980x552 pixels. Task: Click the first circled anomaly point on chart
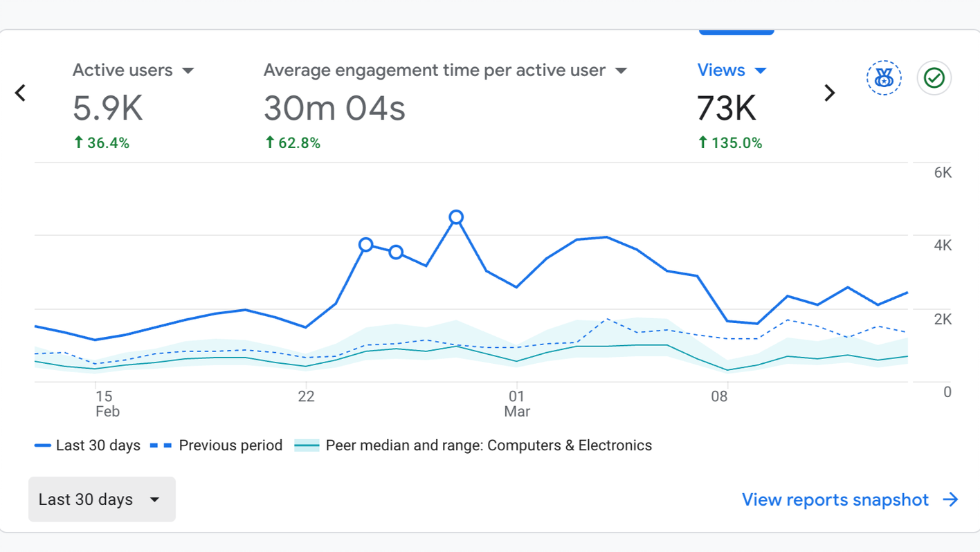(366, 244)
